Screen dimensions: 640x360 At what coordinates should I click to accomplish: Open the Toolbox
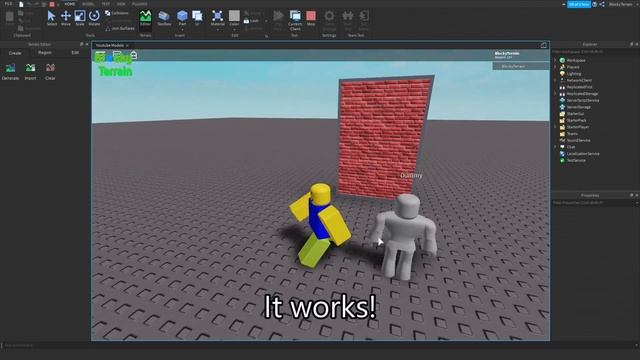pos(164,18)
